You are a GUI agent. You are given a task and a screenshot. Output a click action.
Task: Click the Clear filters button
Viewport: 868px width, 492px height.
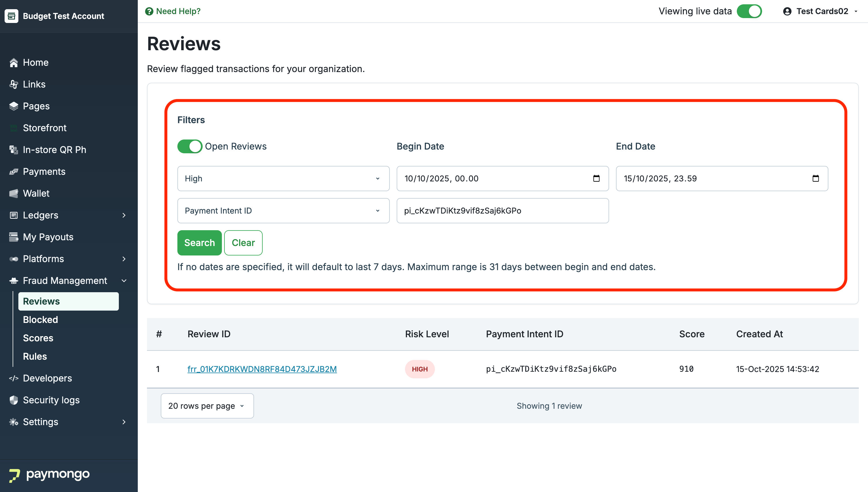click(243, 243)
